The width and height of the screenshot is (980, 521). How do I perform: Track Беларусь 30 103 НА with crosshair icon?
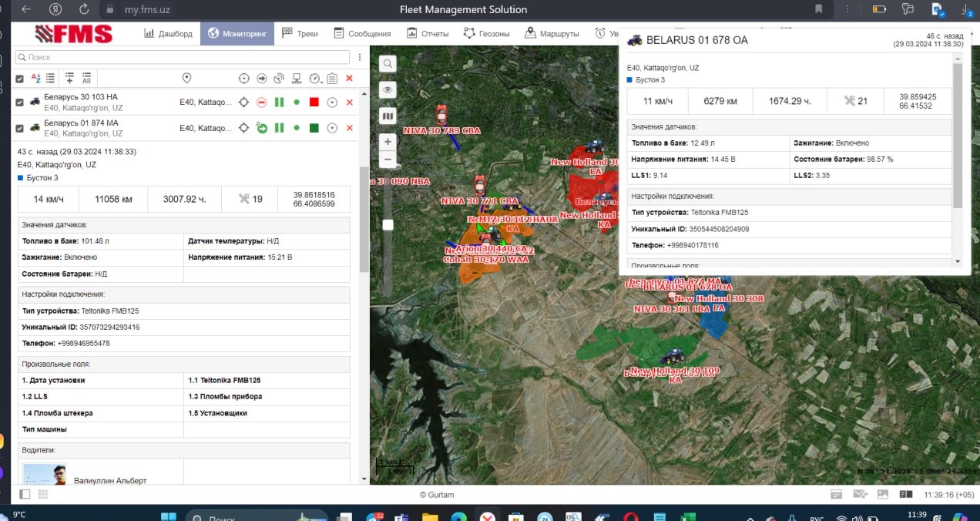[244, 103]
